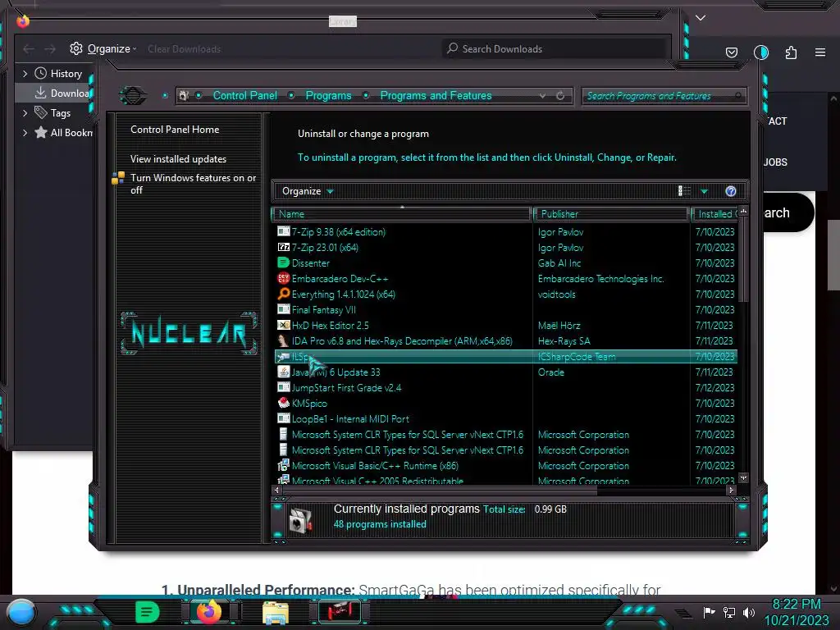Go to Programs breadcrumb
840x630 pixels.
328,95
